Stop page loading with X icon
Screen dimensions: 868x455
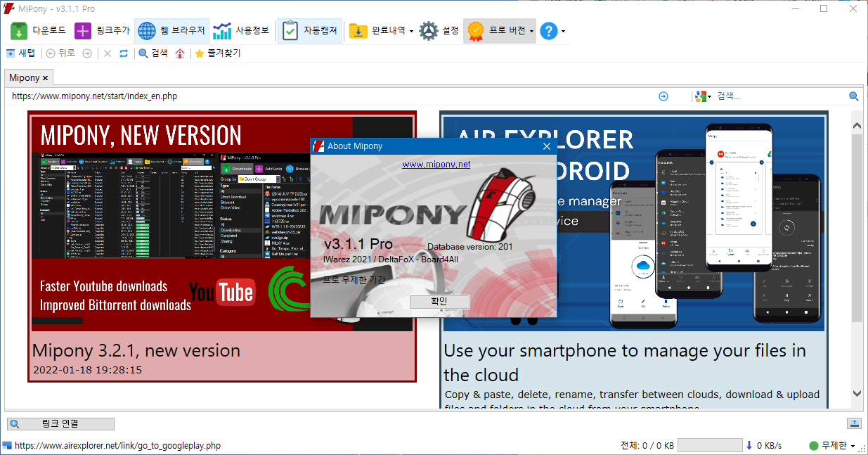point(108,53)
